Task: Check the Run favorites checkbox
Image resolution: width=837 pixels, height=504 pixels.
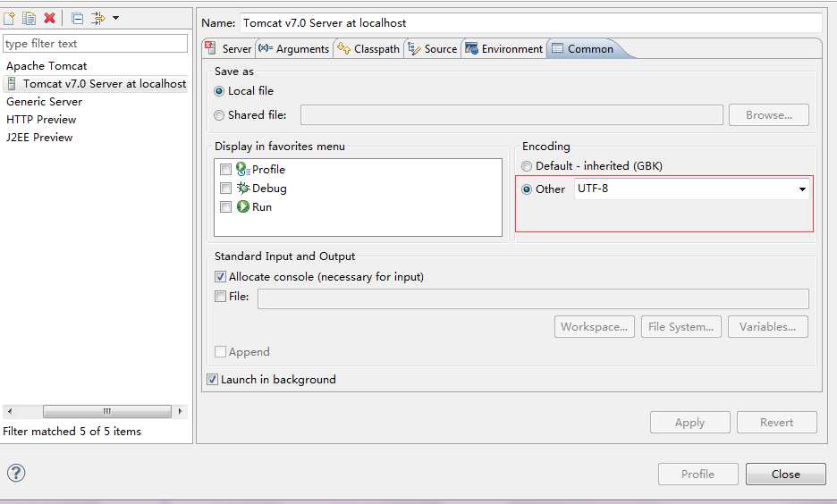Action: click(x=226, y=207)
